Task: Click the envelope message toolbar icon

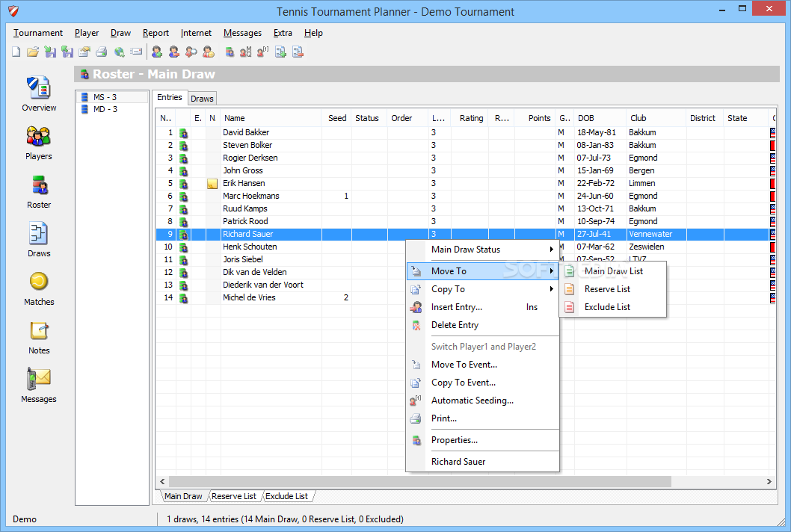Action: (x=136, y=52)
